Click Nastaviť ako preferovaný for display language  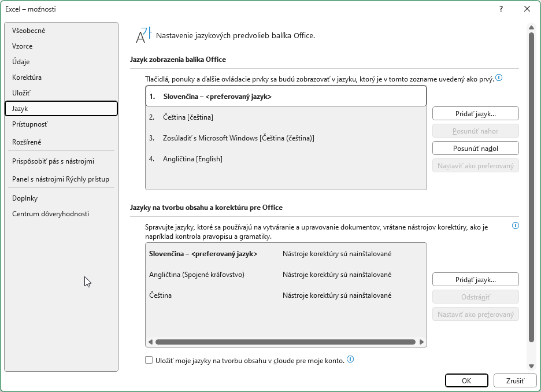pyautogui.click(x=476, y=165)
